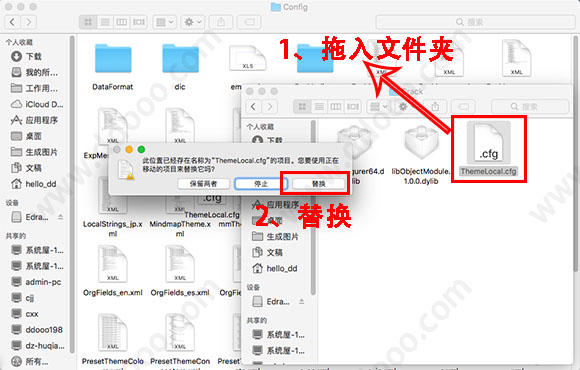
Task: Go forward in the Config window
Action: click(x=28, y=22)
